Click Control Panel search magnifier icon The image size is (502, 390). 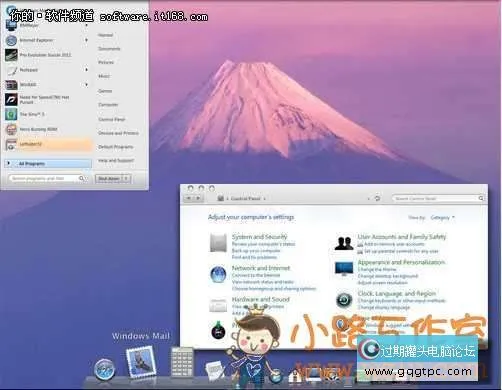[481, 198]
